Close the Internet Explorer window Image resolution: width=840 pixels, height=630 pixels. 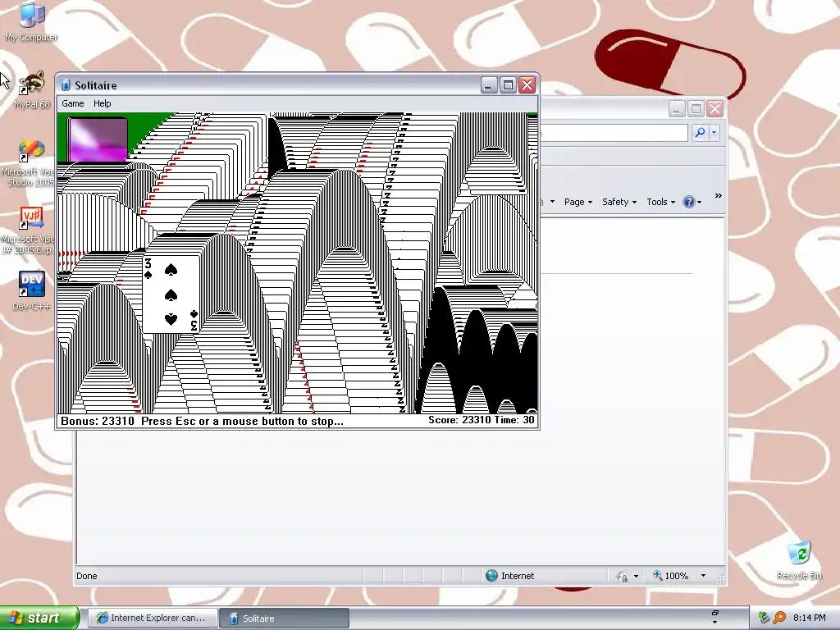[715, 109]
